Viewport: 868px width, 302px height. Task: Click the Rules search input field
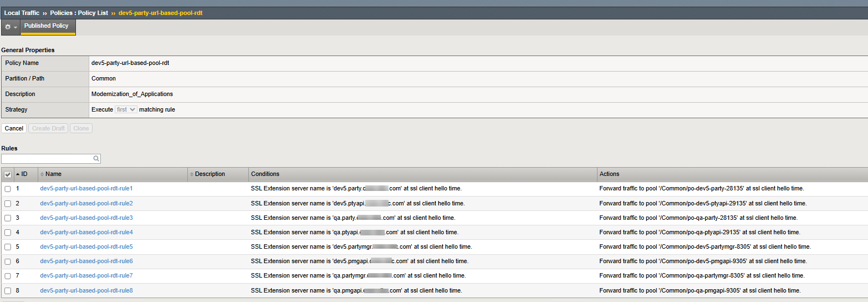[x=48, y=159]
